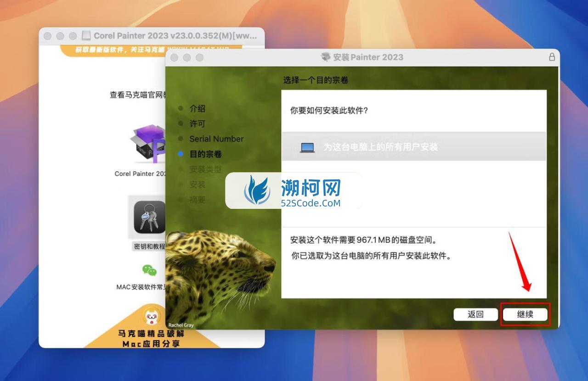Screen dimensions: 588x381
Task: Click the MAC安装软件常 label in the disk image window
Action: [x=141, y=287]
